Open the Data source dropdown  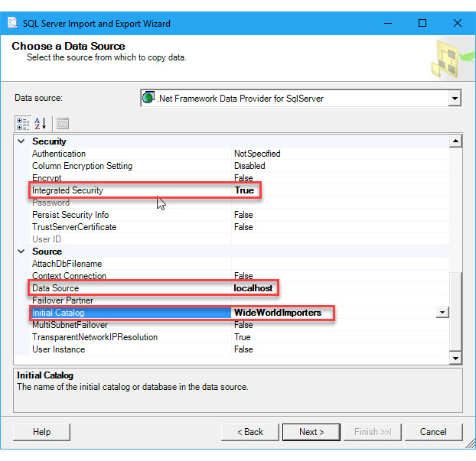tap(455, 98)
